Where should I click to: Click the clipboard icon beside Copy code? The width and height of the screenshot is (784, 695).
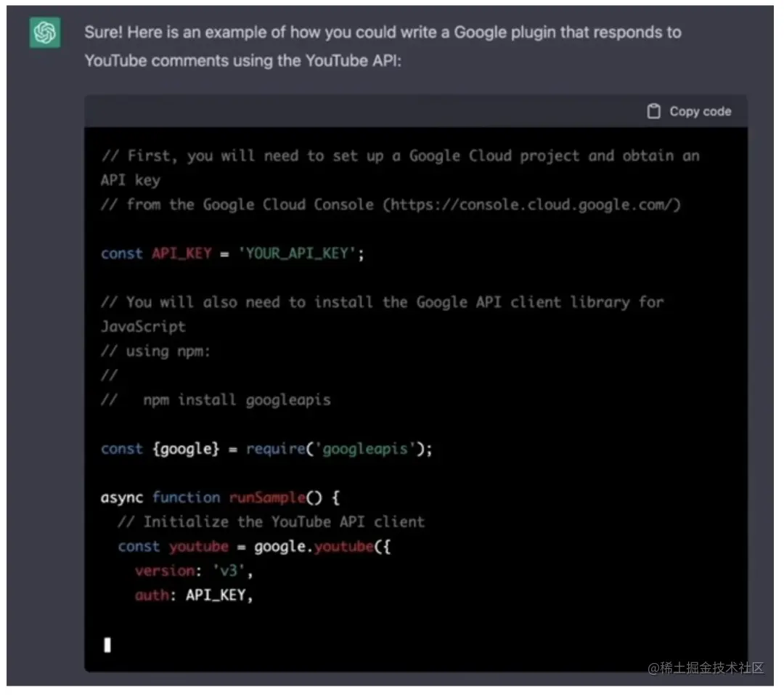click(653, 111)
